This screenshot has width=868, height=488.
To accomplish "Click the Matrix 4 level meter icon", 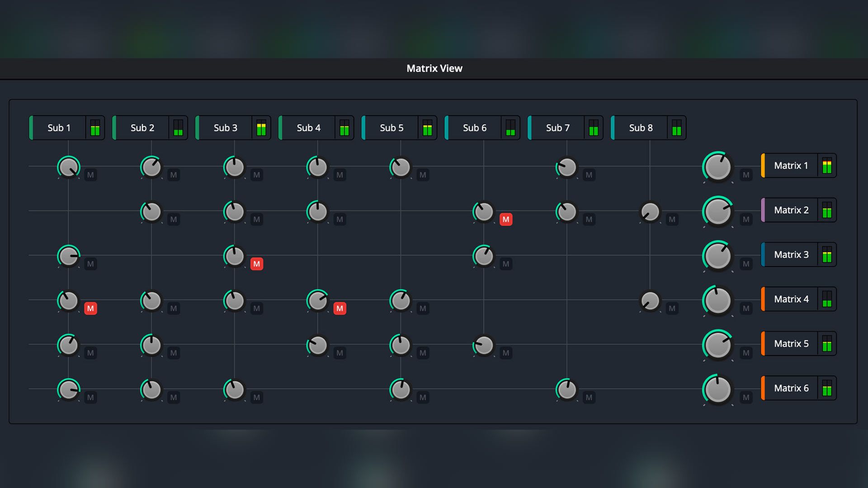I will point(827,299).
